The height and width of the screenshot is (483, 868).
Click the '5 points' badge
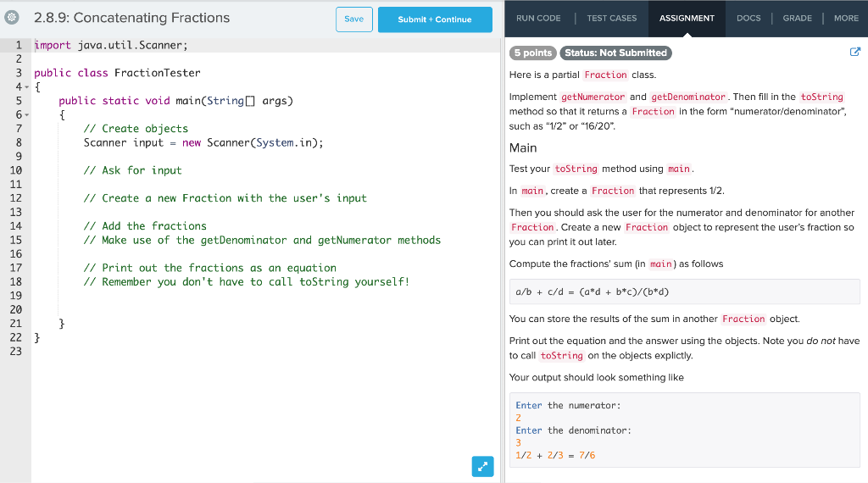coord(532,53)
